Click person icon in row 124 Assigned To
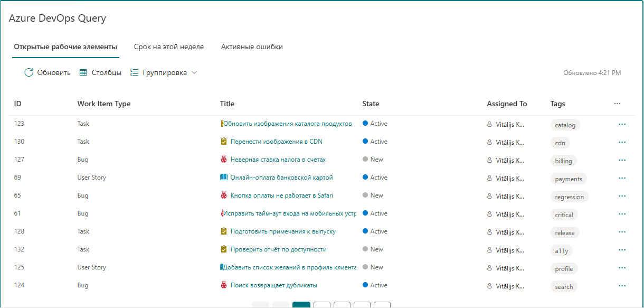The image size is (644, 308). click(489, 286)
